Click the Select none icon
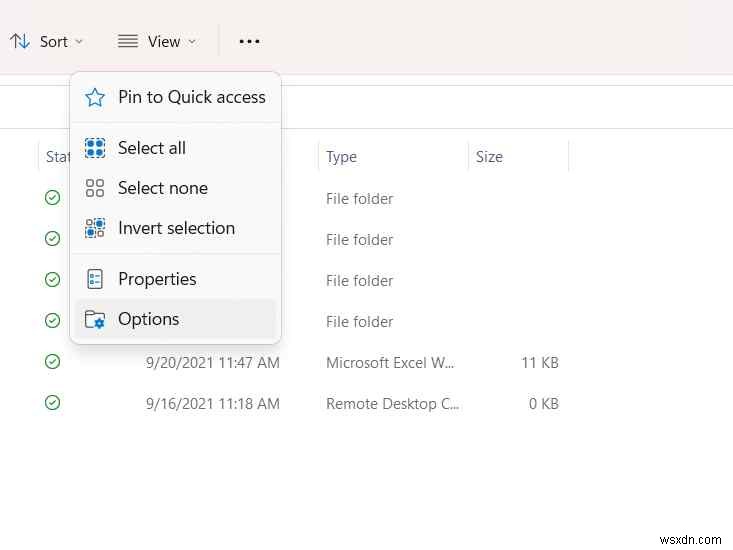Viewport: 733px width, 550px height. [95, 188]
